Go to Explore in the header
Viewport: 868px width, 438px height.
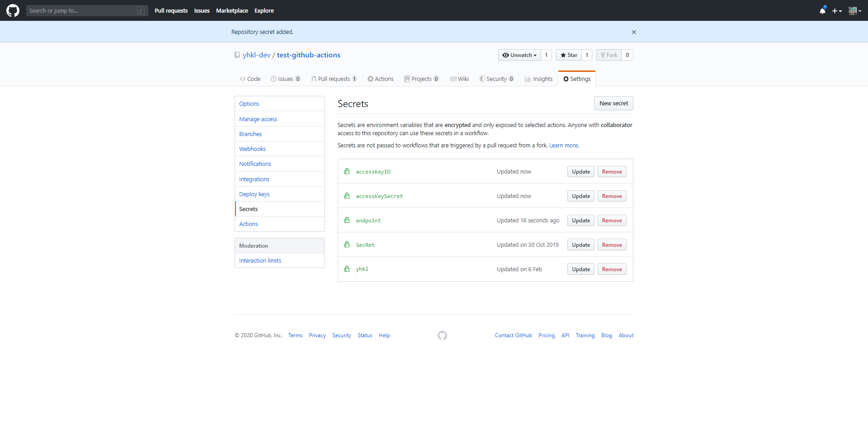(264, 10)
